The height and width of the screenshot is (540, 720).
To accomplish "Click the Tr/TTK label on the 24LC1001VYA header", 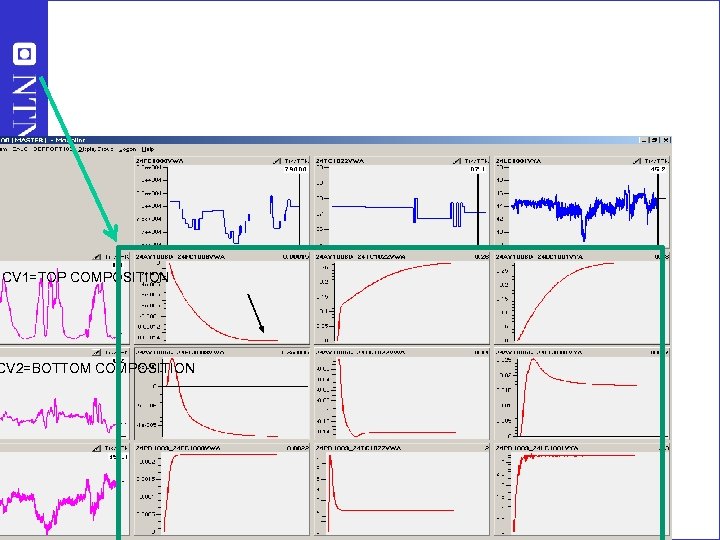I will [x=656, y=161].
